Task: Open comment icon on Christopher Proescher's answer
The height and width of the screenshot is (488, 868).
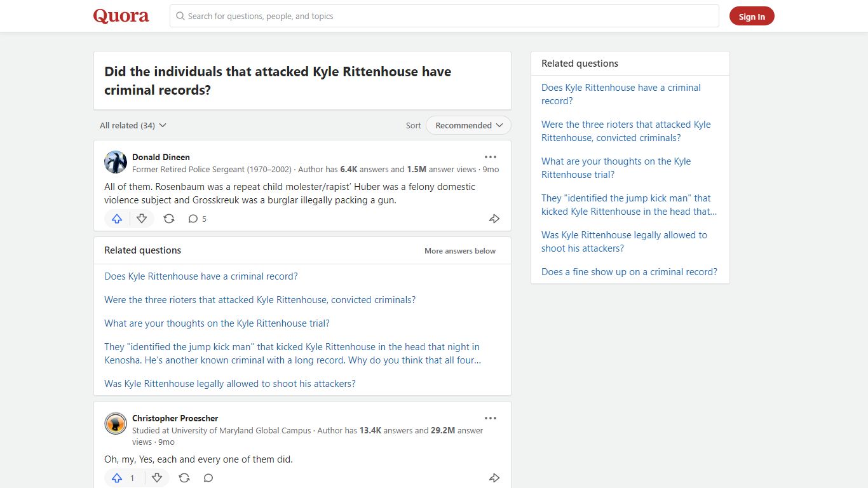Action: pos(208,478)
